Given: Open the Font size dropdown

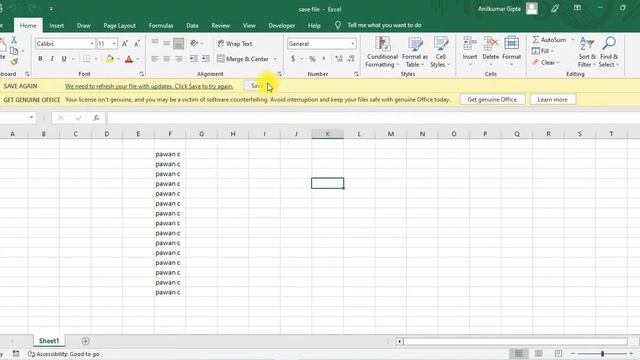Looking at the screenshot, I should pos(114,44).
